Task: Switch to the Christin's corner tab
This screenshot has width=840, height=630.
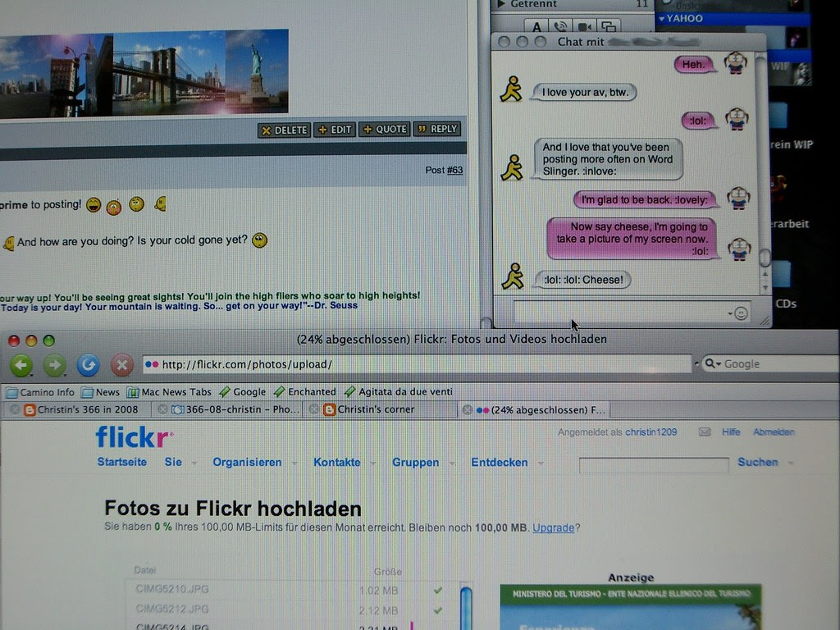Action: tap(381, 409)
